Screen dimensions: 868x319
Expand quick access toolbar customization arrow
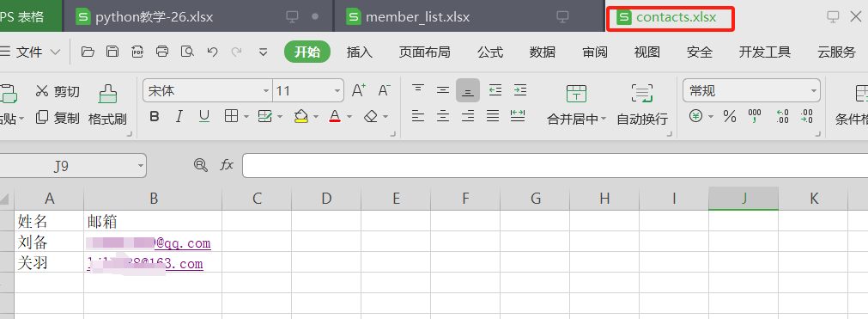click(264, 52)
